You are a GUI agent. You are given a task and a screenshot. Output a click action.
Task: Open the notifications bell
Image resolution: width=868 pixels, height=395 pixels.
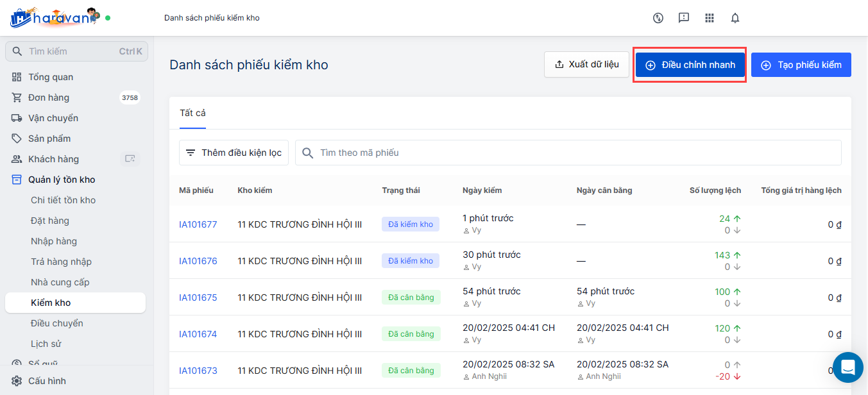click(735, 18)
